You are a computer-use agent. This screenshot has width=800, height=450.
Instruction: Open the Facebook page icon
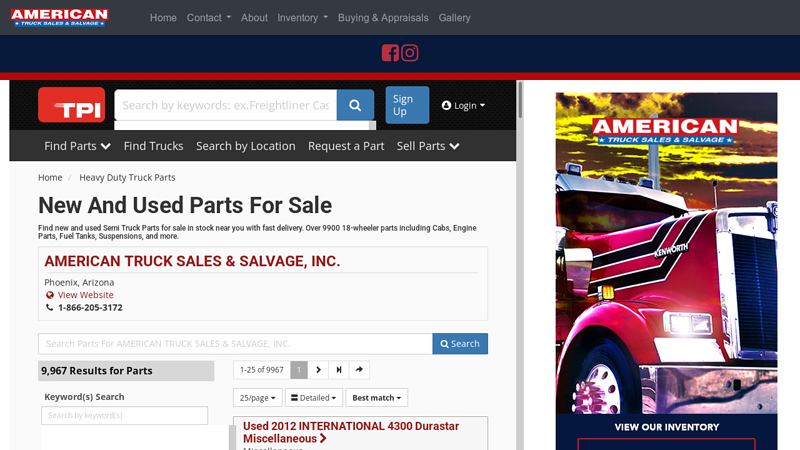(390, 53)
